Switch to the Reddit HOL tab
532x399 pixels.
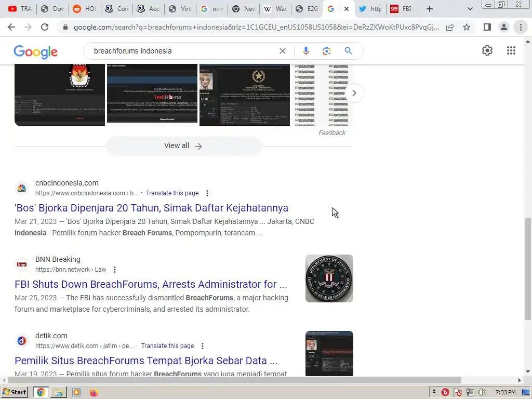(x=85, y=9)
